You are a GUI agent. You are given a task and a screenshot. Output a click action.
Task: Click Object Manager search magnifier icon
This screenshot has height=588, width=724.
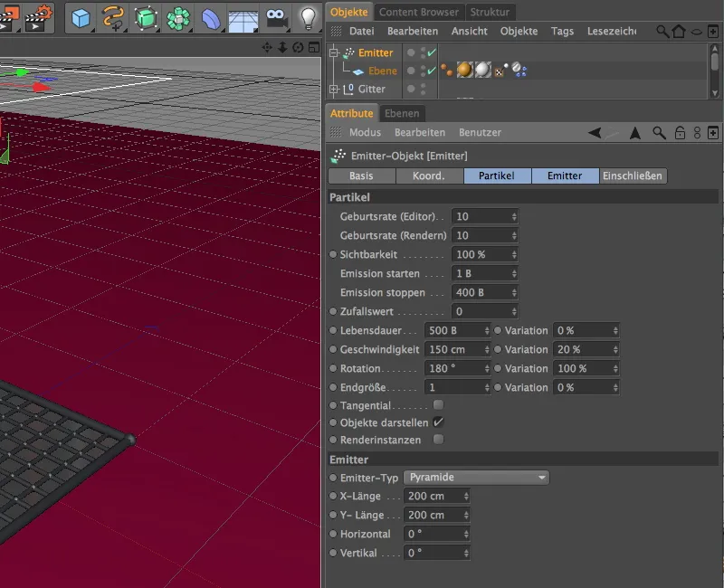pyautogui.click(x=662, y=32)
